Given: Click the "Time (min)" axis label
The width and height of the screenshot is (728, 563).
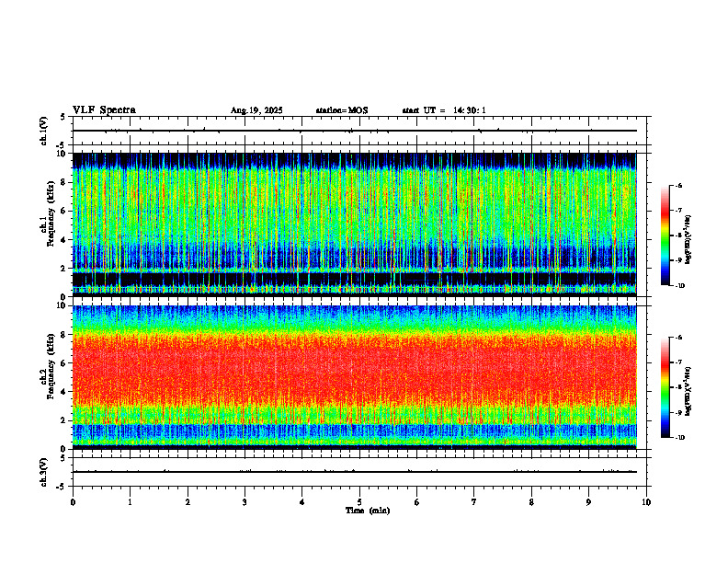Looking at the screenshot, I should click(368, 511).
